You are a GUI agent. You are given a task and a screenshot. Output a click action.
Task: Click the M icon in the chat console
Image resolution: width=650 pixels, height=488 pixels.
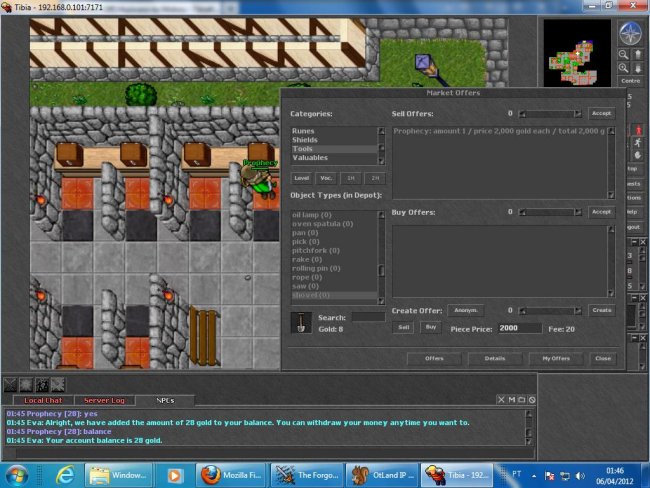[512, 400]
